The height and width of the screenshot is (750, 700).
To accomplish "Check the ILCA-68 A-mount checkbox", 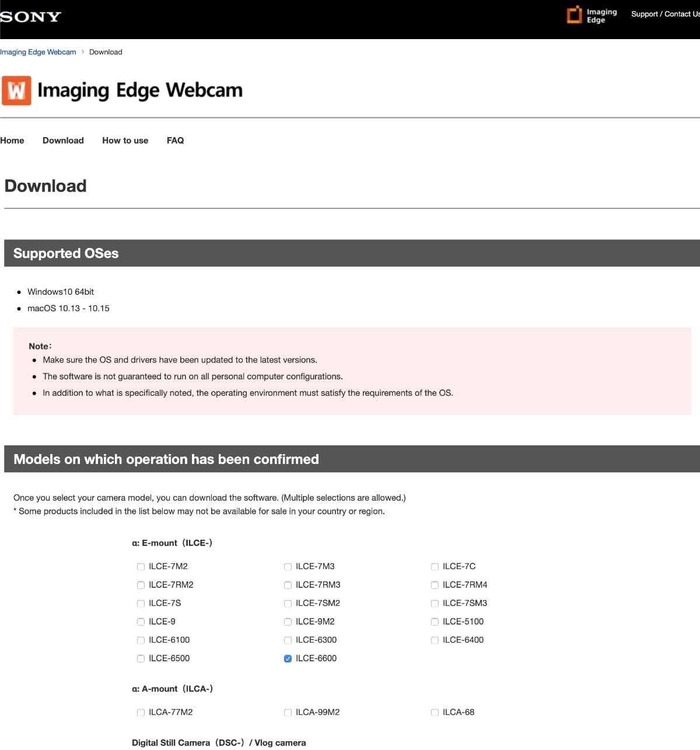I will 435,713.
